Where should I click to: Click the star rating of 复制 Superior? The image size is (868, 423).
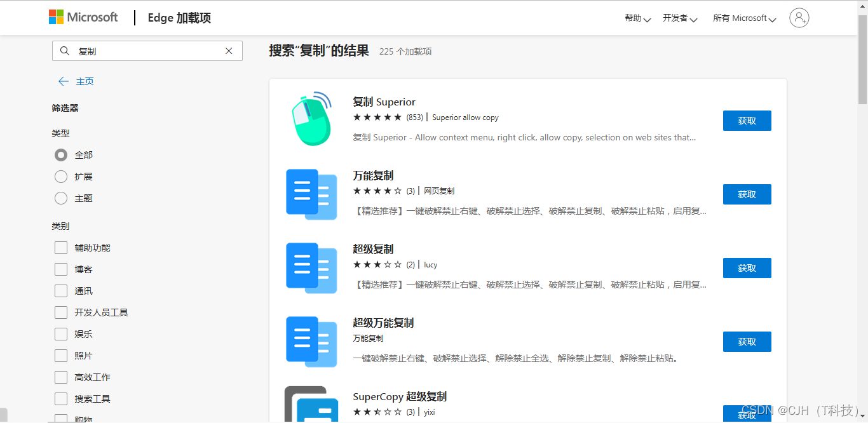pos(377,117)
